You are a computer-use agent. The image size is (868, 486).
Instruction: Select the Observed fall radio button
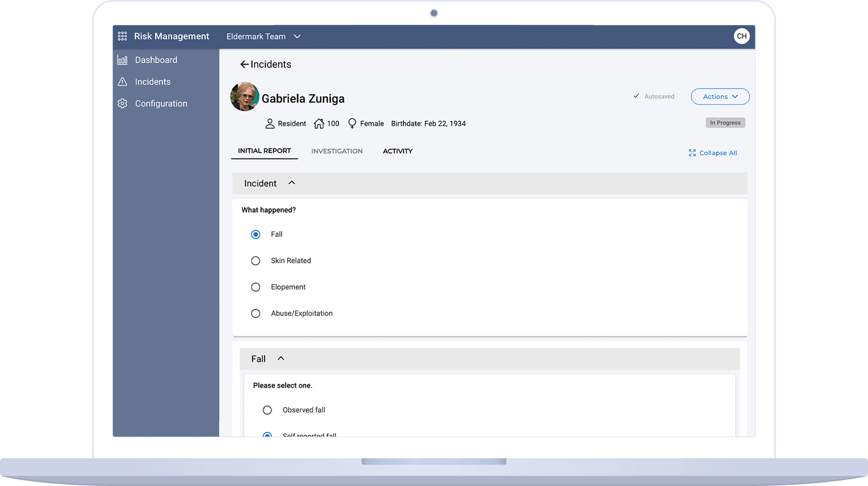pyautogui.click(x=267, y=410)
